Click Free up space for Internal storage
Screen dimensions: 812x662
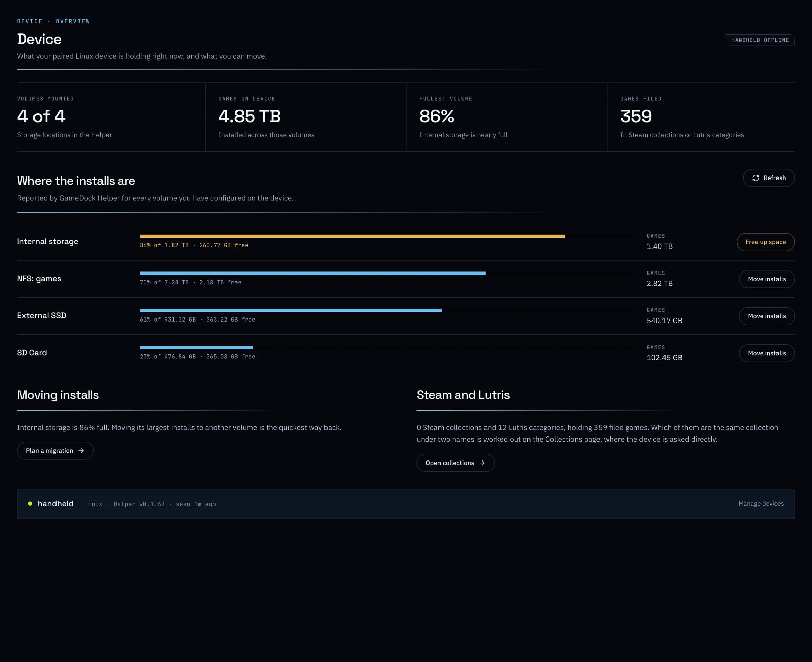(x=765, y=242)
